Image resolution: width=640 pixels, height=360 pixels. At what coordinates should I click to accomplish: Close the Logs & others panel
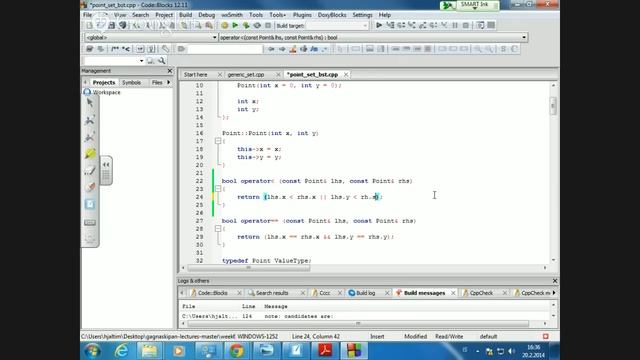[555, 281]
